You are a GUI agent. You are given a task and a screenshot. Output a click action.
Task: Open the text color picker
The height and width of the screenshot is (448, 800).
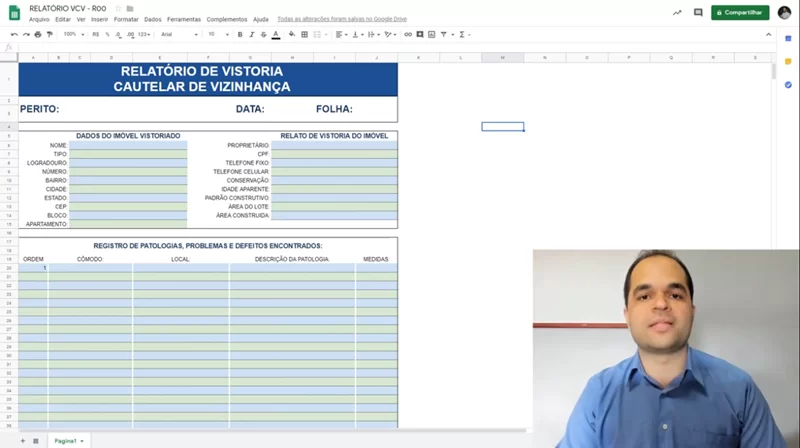tap(276, 35)
